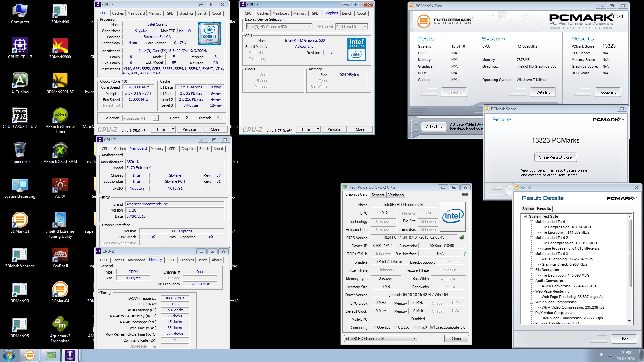
Task: Collapse Web Page Rendering tree node
Action: coord(532,292)
